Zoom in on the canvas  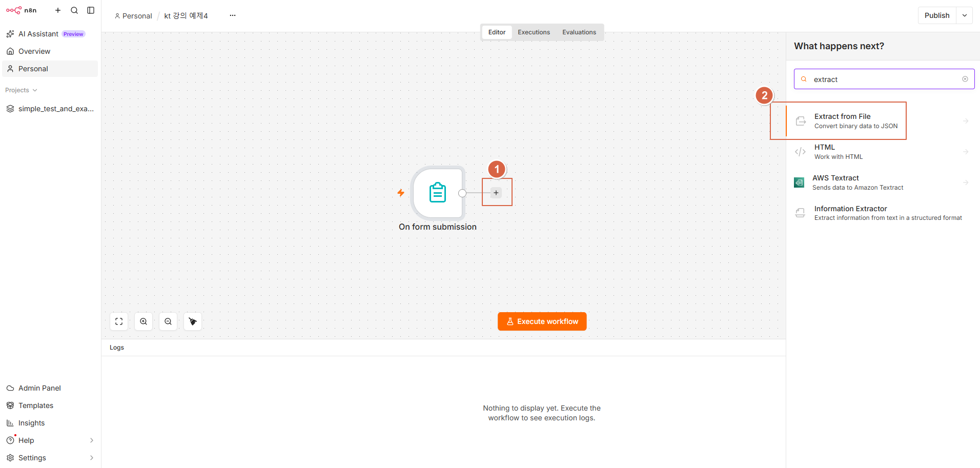coord(144,321)
